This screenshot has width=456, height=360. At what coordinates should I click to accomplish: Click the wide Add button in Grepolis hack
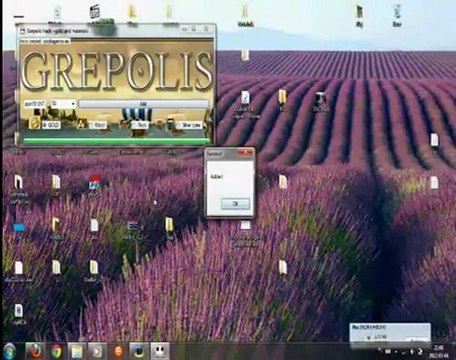[143, 104]
